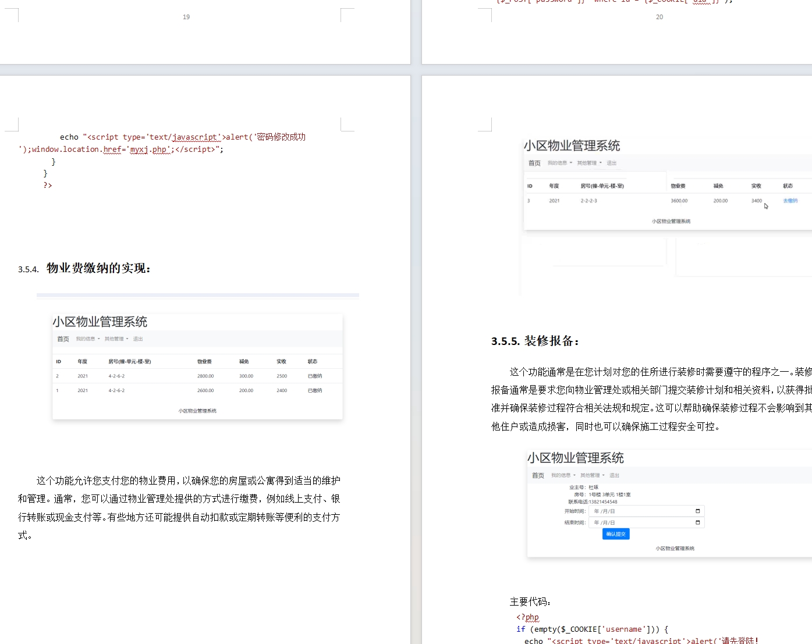Click the heading 3.5.5. 装修报备

[535, 341]
